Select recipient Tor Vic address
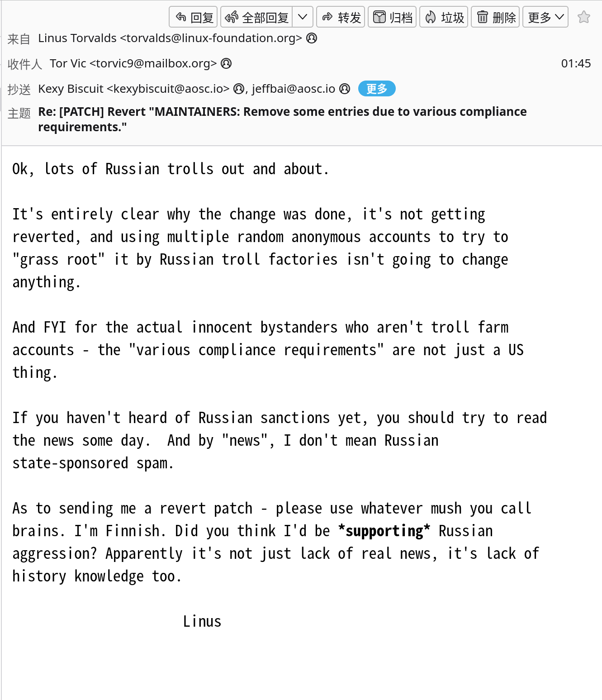602x700 pixels. [x=133, y=63]
